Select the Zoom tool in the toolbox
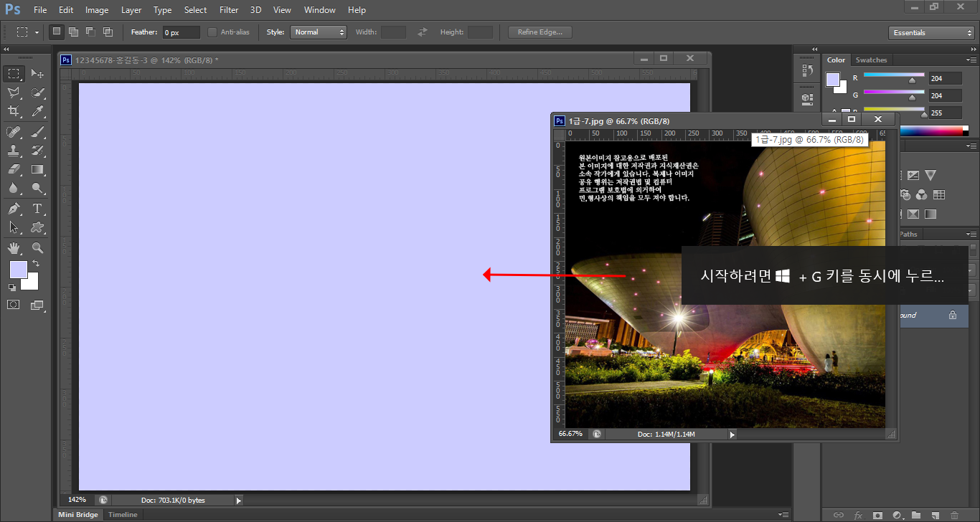 (x=37, y=248)
